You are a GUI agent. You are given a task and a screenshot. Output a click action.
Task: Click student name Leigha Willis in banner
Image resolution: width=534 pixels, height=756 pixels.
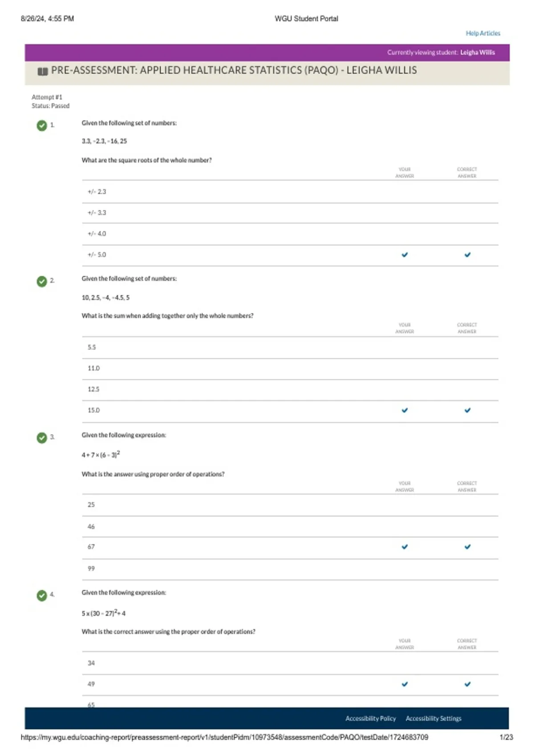477,52
